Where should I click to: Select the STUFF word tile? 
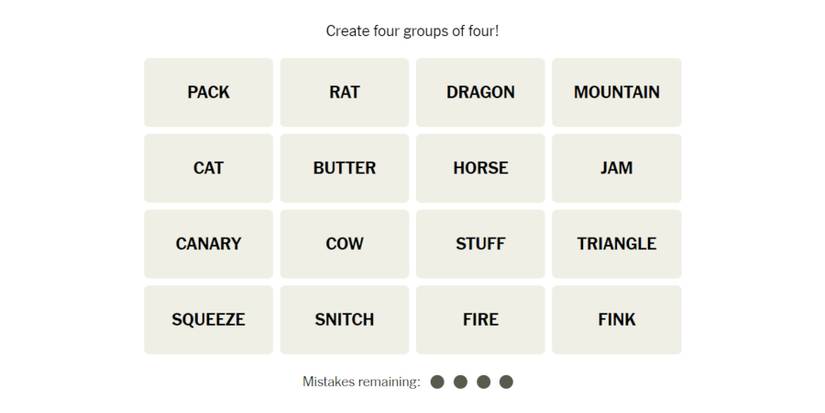pos(480,244)
